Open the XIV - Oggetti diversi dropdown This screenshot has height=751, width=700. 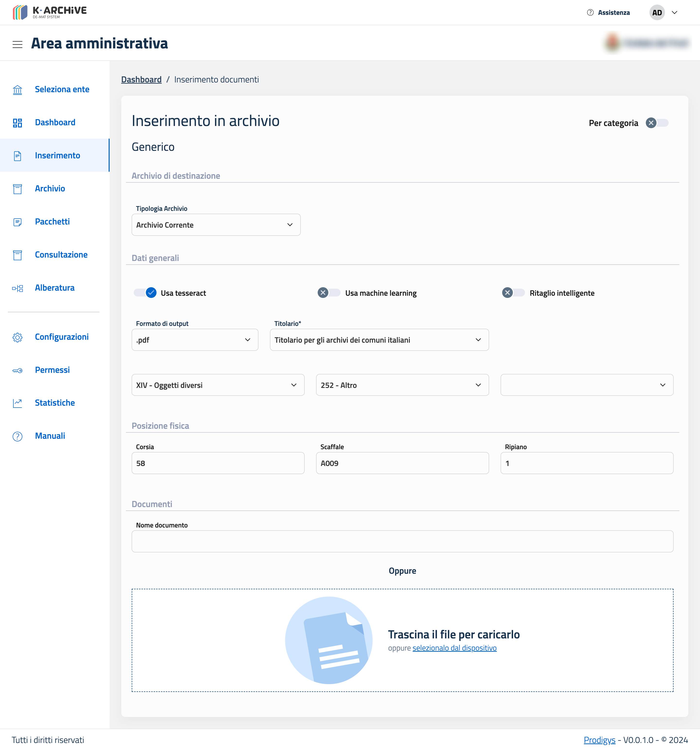click(x=218, y=385)
